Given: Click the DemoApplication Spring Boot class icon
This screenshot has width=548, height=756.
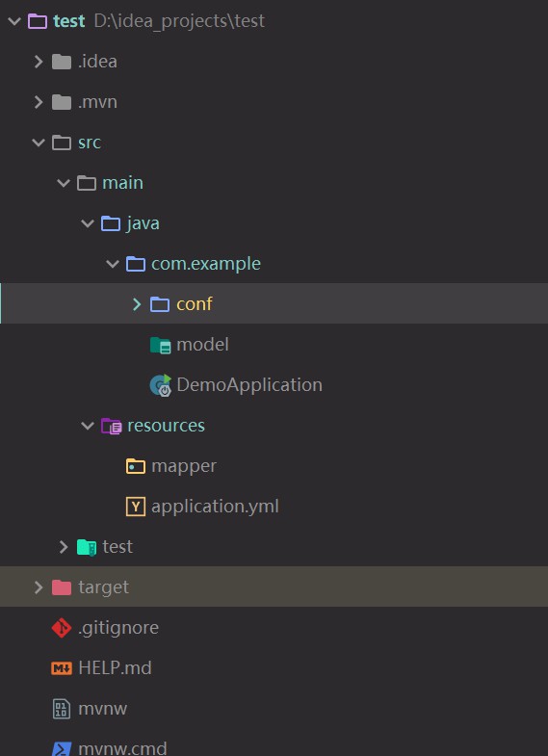Looking at the screenshot, I should [161, 385].
